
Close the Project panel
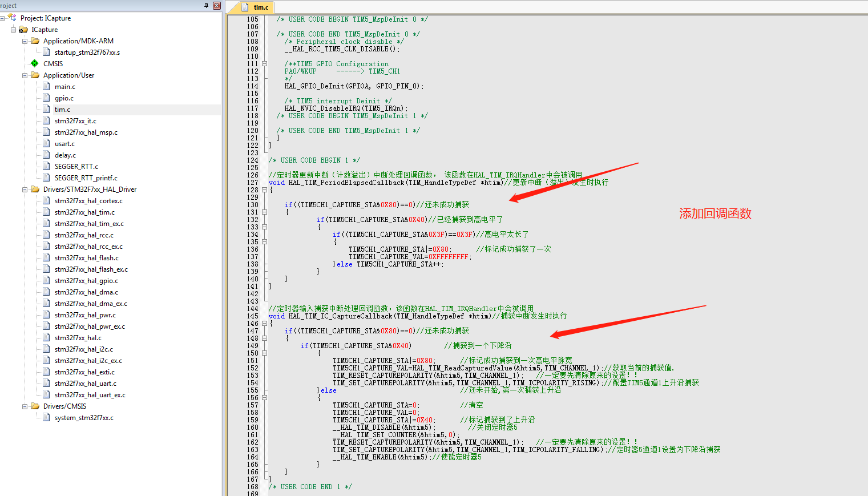(217, 6)
